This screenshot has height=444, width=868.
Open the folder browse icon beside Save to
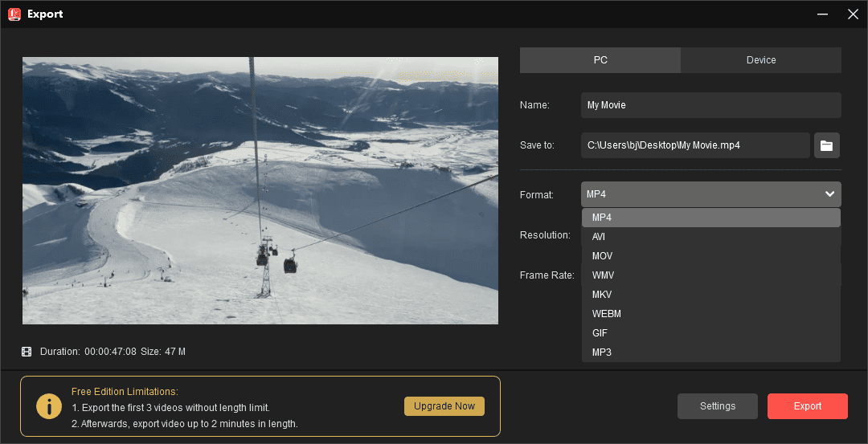pyautogui.click(x=826, y=145)
